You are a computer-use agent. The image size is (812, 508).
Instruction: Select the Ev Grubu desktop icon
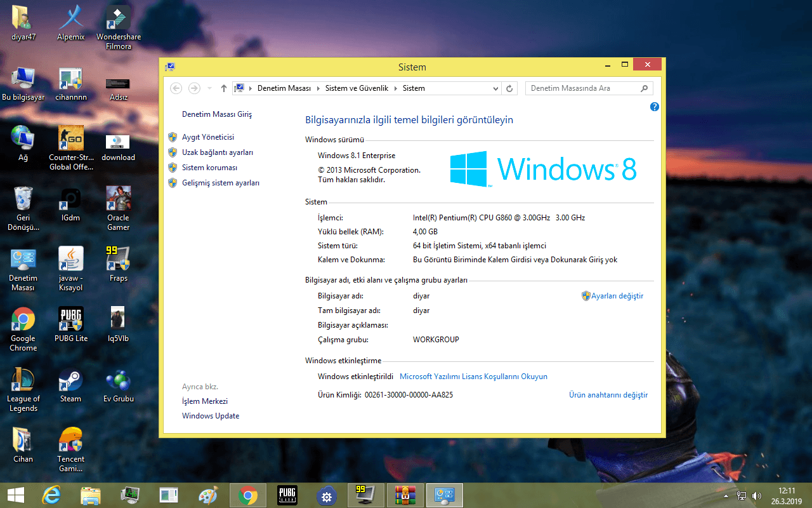(x=119, y=385)
